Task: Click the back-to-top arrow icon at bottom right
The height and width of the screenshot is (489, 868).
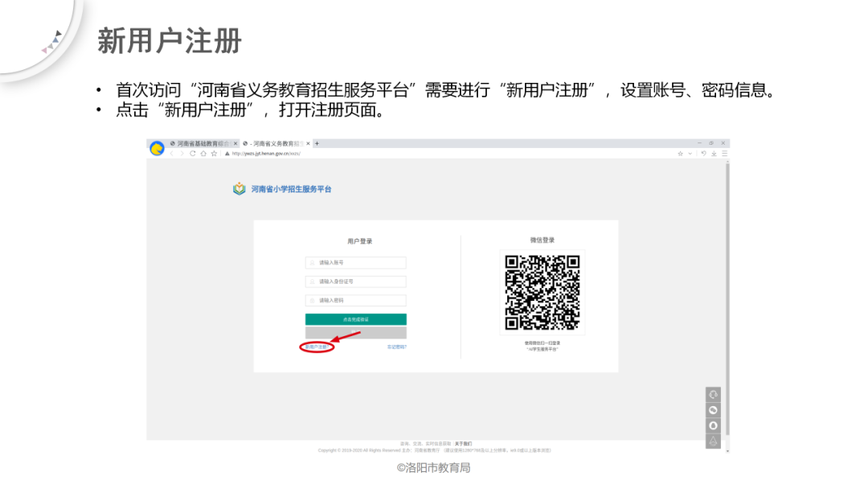Action: pos(713,441)
